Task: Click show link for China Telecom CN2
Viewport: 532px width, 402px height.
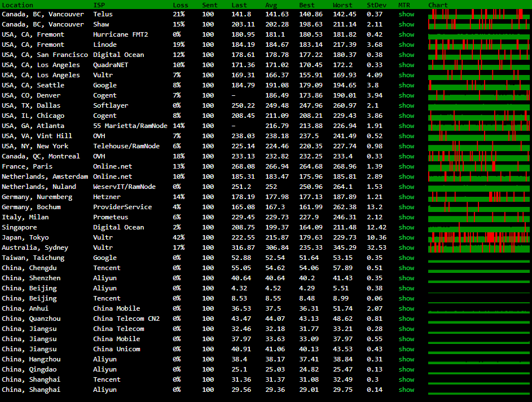Action: (406, 319)
